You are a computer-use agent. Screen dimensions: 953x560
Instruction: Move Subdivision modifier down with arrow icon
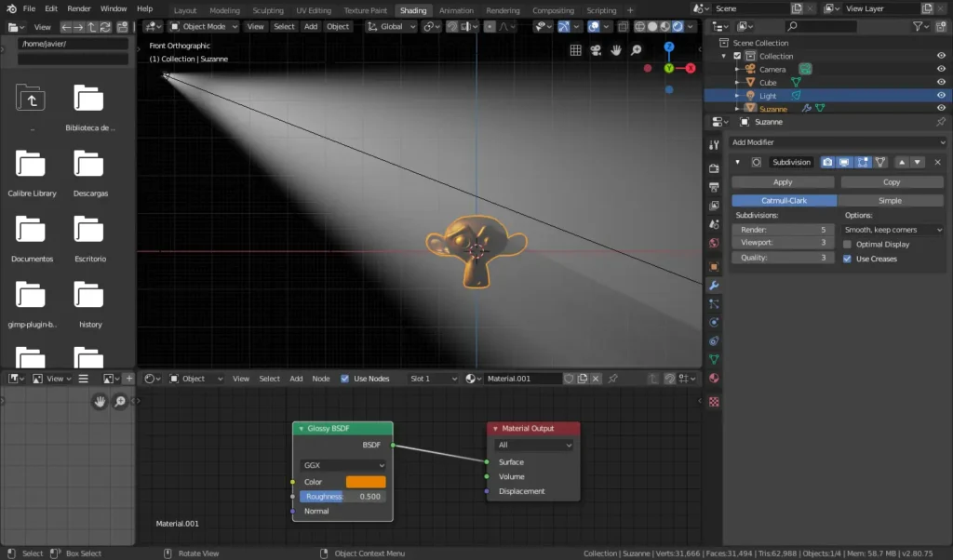[x=918, y=162]
